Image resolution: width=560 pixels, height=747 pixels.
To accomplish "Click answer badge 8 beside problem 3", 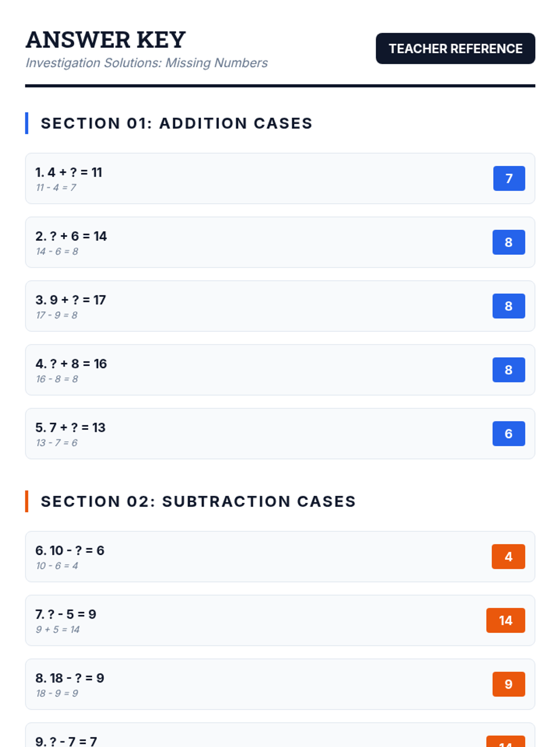I will (x=508, y=306).
